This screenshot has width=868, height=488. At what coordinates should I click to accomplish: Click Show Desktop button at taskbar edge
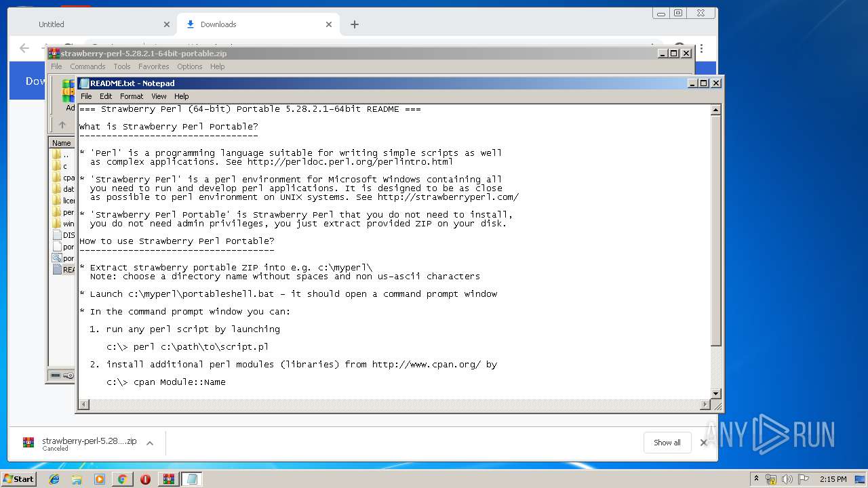pos(861,479)
